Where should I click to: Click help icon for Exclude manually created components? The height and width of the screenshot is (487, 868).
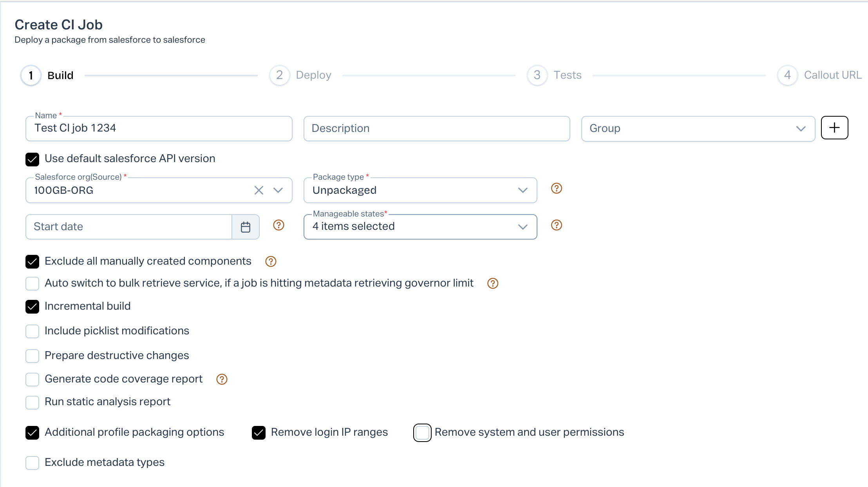[271, 262]
